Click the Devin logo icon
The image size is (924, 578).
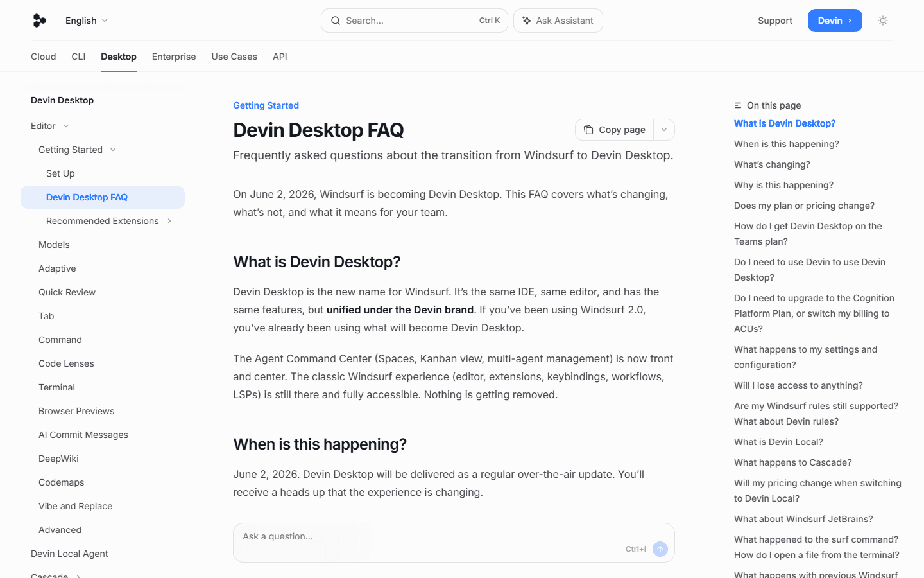pyautogui.click(x=39, y=21)
